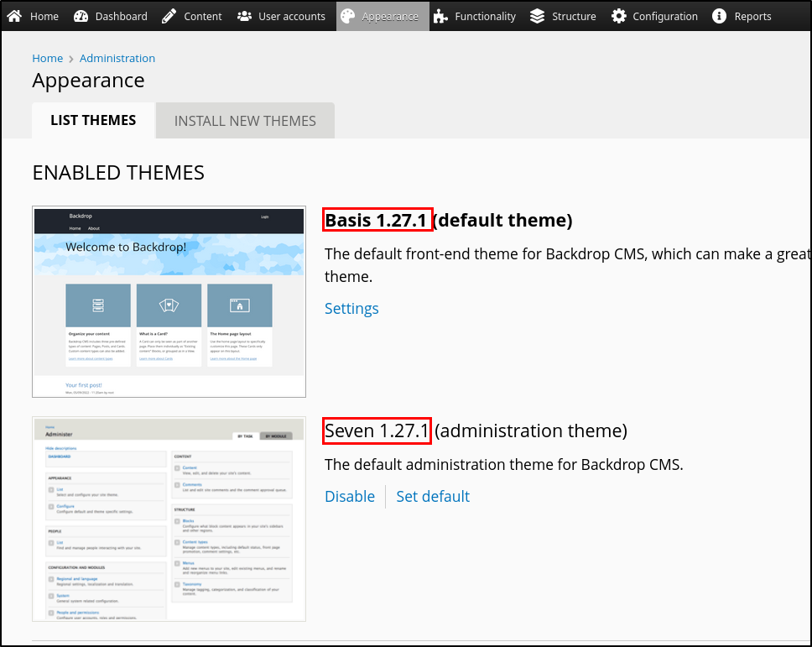Click the Seven 1.27.1 theme title

(377, 430)
